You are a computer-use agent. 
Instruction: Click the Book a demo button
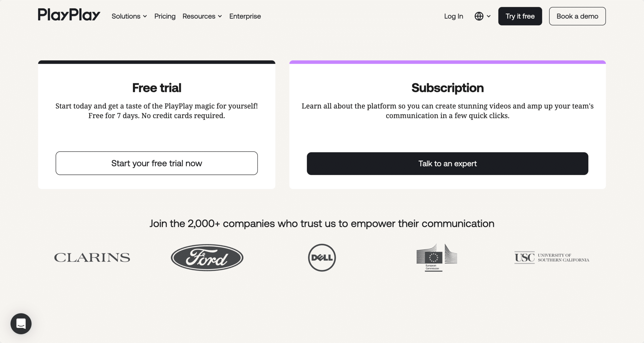pyautogui.click(x=577, y=16)
